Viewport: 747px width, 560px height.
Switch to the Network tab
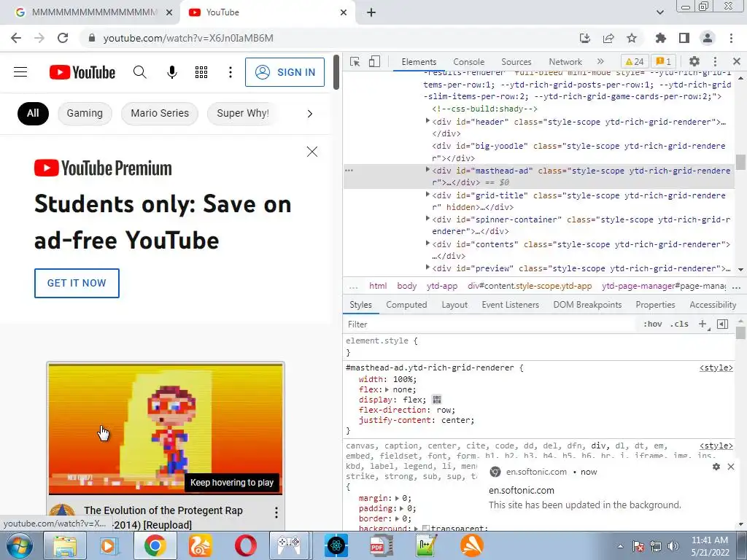click(565, 62)
